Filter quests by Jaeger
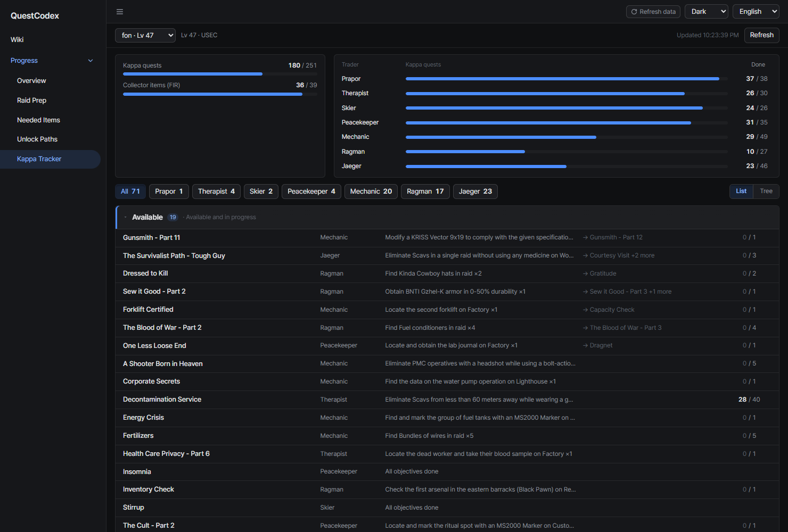 (475, 192)
